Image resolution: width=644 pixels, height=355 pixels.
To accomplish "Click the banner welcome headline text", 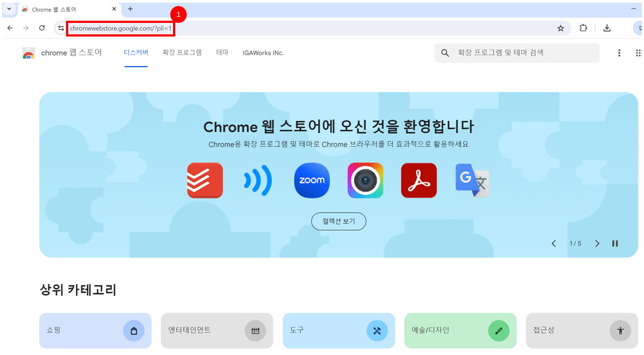I will pyautogui.click(x=338, y=127).
